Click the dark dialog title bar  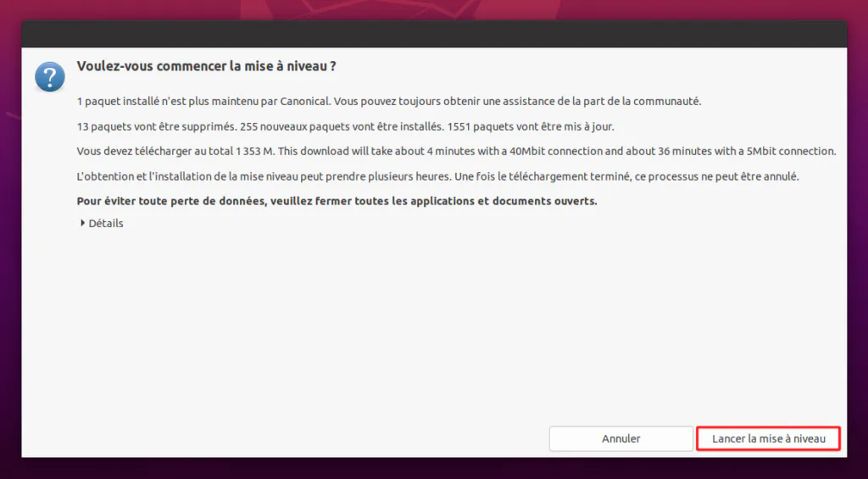[434, 34]
